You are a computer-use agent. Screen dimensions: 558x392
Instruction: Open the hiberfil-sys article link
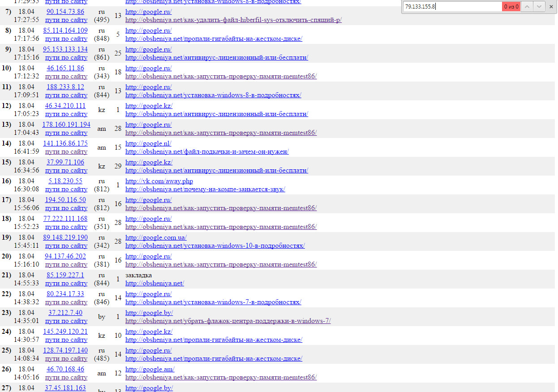pos(233,20)
